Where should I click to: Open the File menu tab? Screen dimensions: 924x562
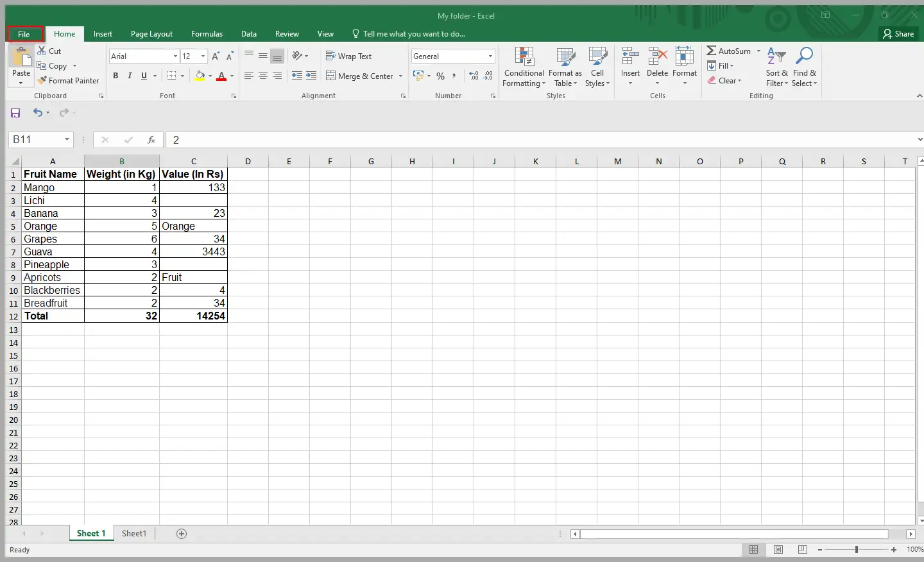click(x=24, y=34)
